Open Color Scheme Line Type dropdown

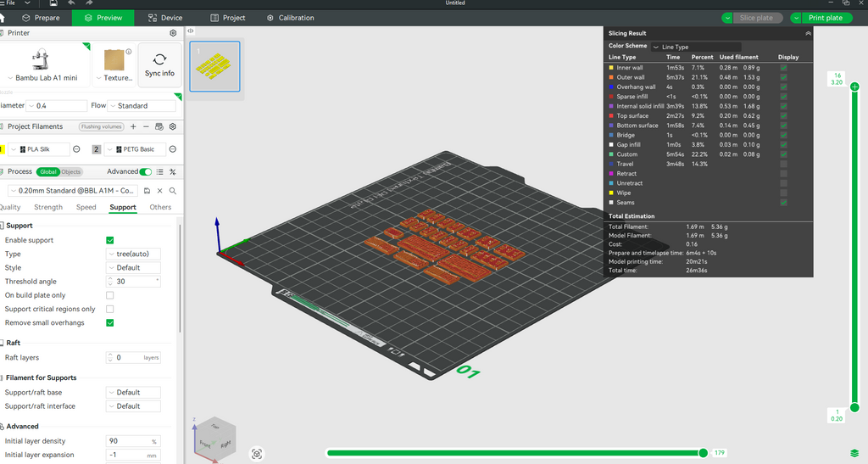[697, 47]
